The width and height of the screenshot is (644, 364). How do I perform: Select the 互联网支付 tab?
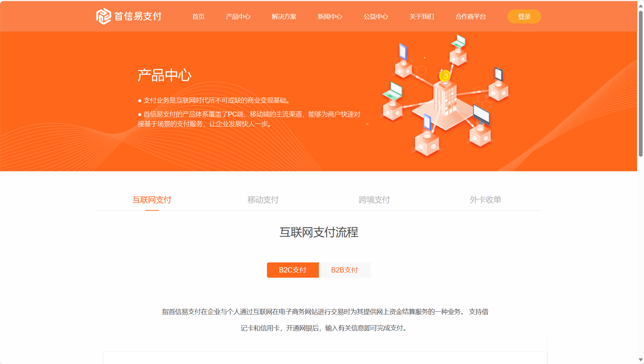coord(152,200)
